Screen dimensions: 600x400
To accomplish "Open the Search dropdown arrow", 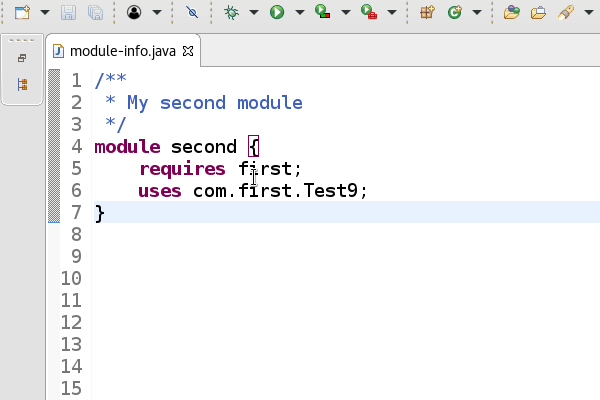I will (589, 13).
